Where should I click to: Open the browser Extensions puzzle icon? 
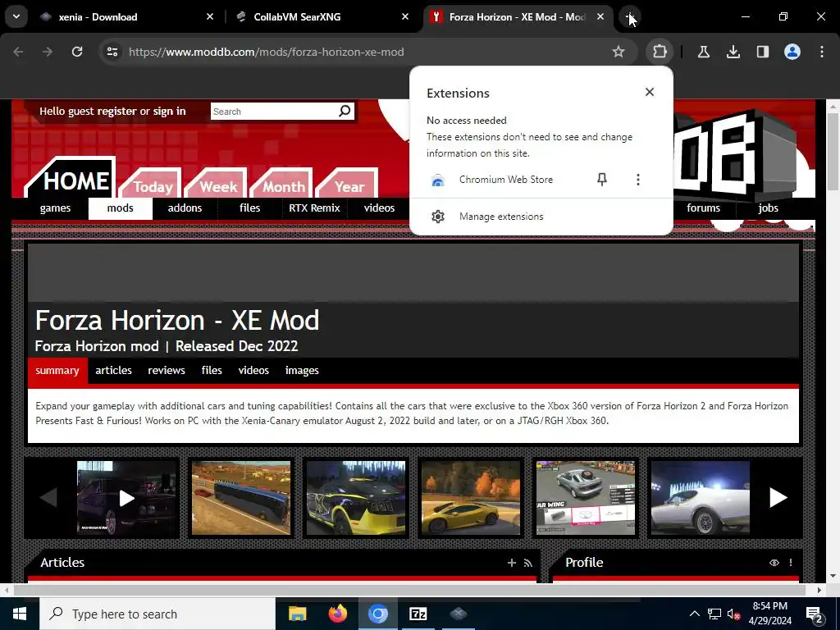660,52
